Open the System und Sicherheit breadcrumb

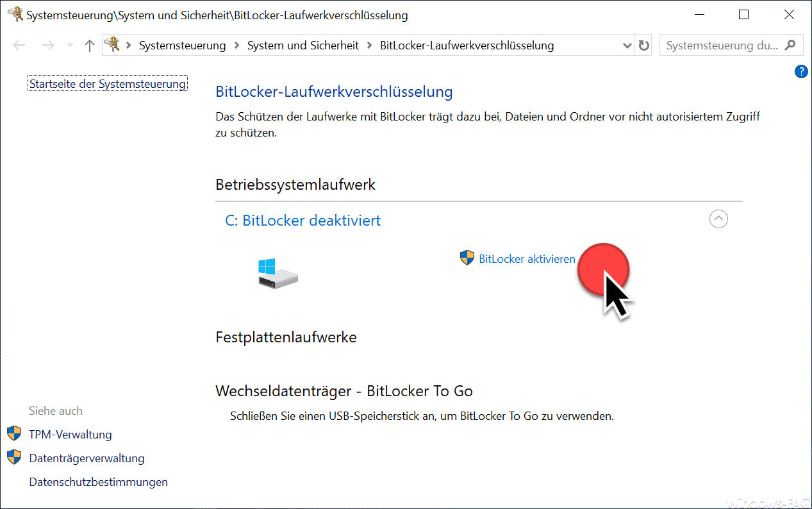click(303, 46)
